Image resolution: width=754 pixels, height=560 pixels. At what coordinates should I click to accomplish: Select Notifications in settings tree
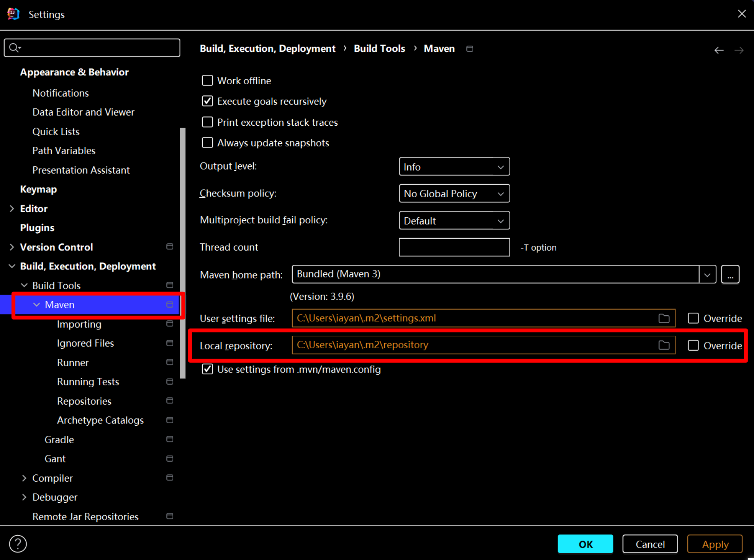click(61, 93)
